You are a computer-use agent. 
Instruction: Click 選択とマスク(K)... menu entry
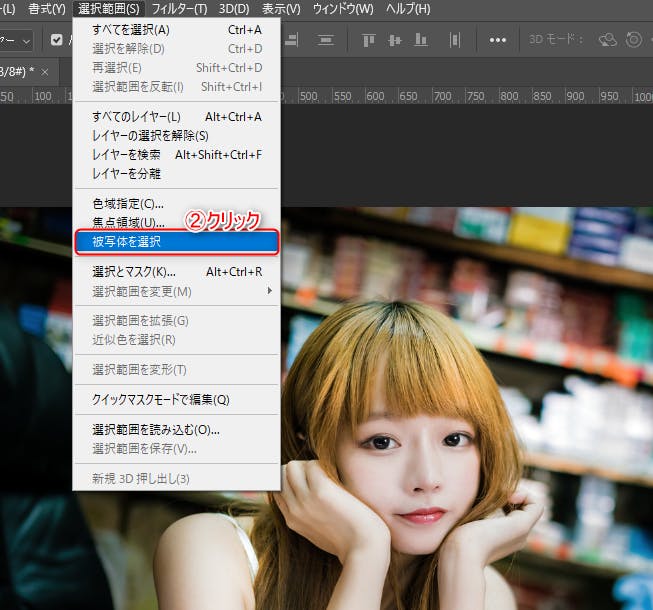[x=134, y=272]
